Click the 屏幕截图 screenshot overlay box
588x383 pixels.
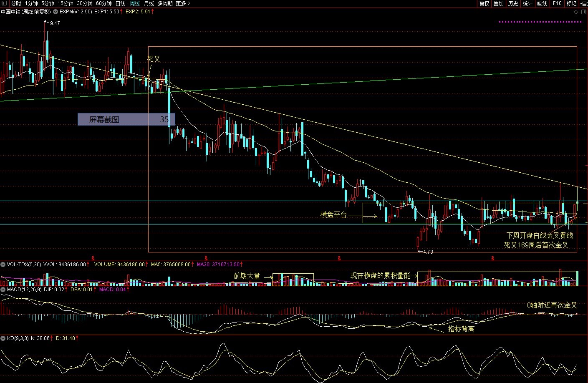pyautogui.click(x=126, y=120)
